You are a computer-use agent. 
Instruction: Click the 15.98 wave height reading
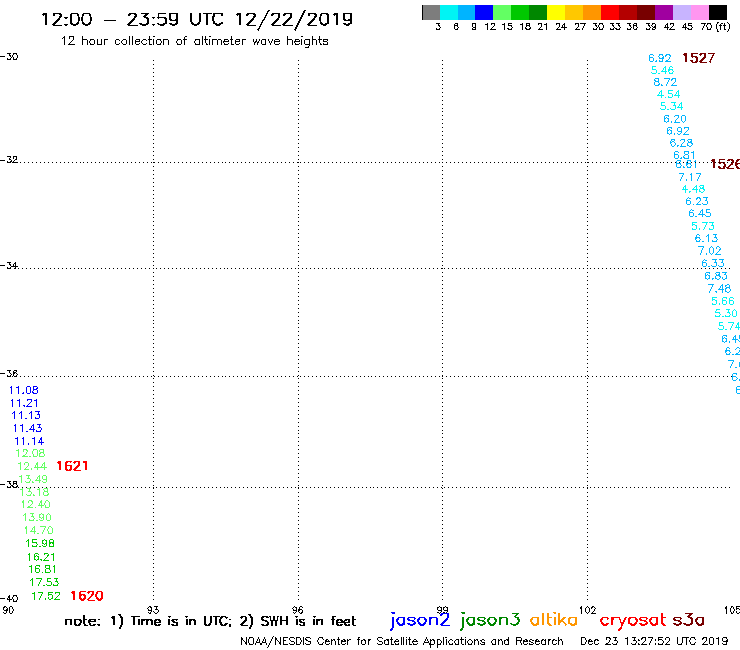40,543
